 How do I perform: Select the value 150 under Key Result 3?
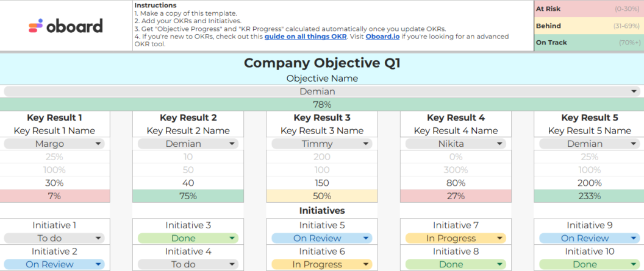point(322,183)
